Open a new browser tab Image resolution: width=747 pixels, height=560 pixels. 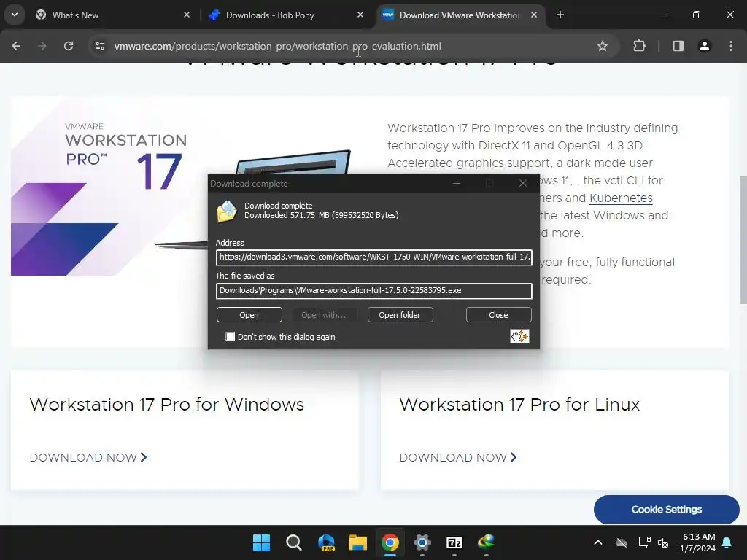click(560, 15)
